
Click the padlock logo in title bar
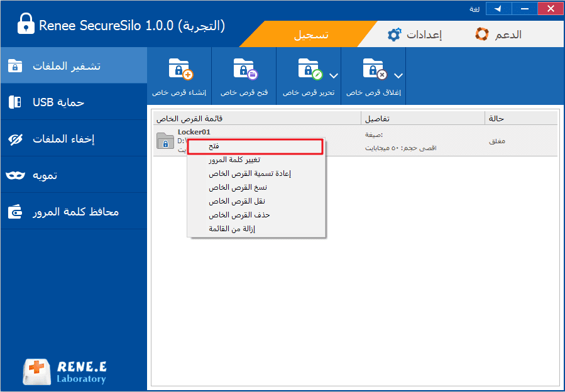26,24
